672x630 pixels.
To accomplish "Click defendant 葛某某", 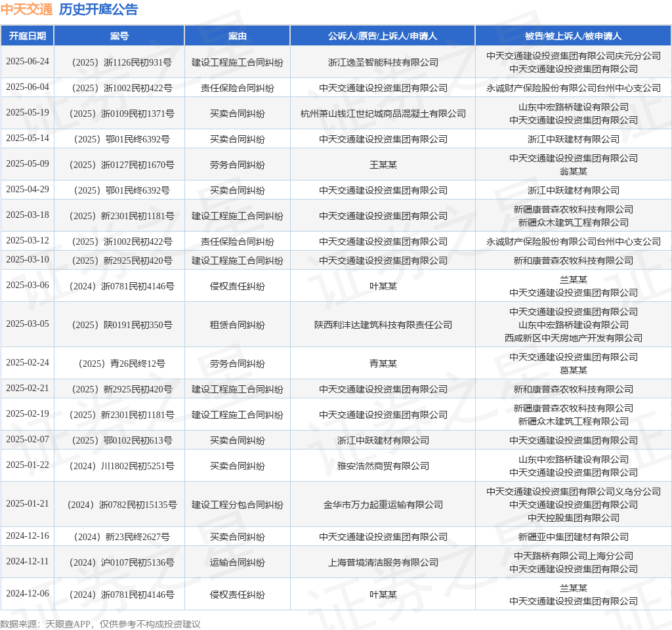I will tap(574, 370).
